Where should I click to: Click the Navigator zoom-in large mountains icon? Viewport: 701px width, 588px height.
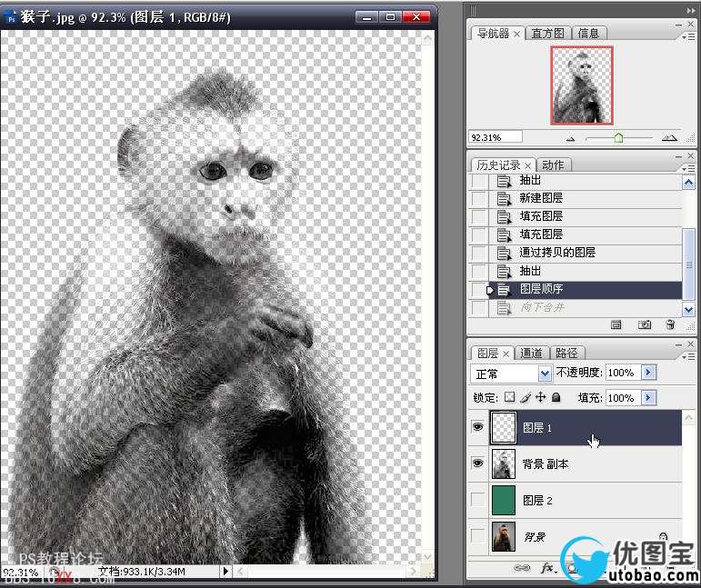(669, 138)
